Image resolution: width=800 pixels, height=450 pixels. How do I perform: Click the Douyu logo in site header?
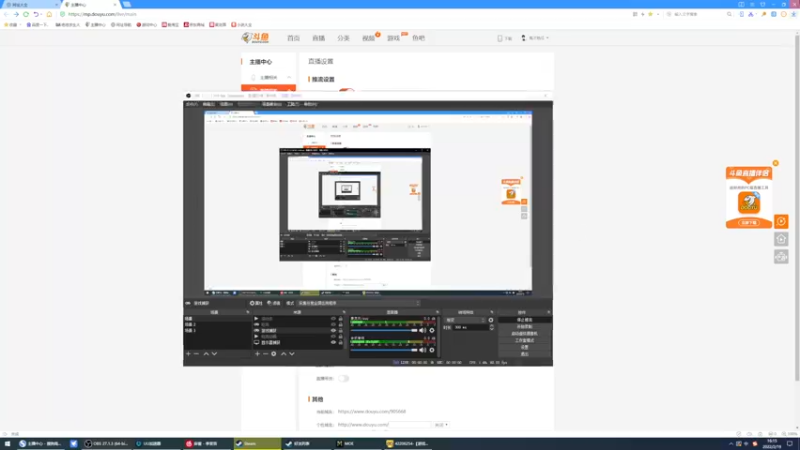click(x=256, y=38)
